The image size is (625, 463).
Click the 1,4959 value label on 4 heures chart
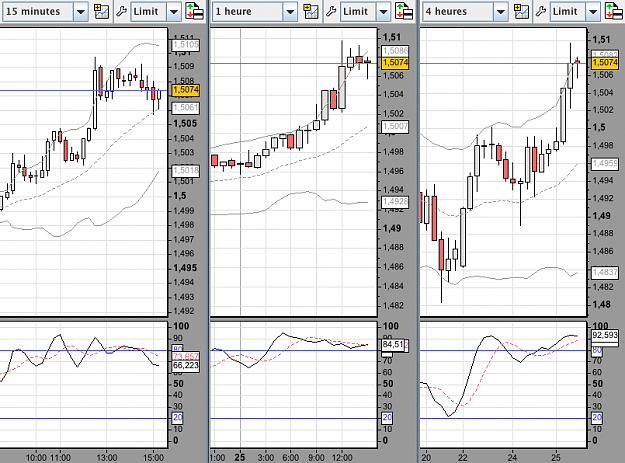(x=605, y=163)
